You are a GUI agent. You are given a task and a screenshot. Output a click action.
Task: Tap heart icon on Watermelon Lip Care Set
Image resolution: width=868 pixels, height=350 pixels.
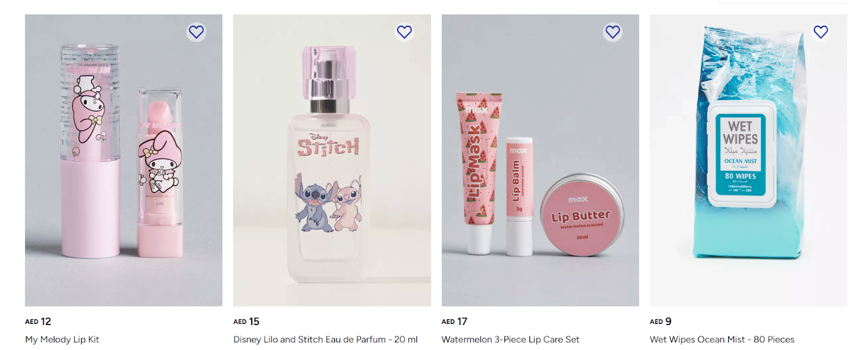coord(612,32)
